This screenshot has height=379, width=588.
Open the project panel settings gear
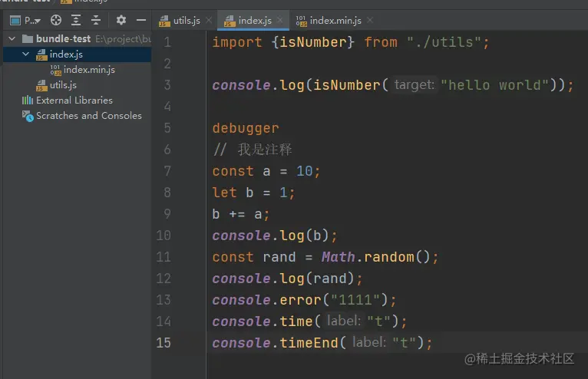121,20
